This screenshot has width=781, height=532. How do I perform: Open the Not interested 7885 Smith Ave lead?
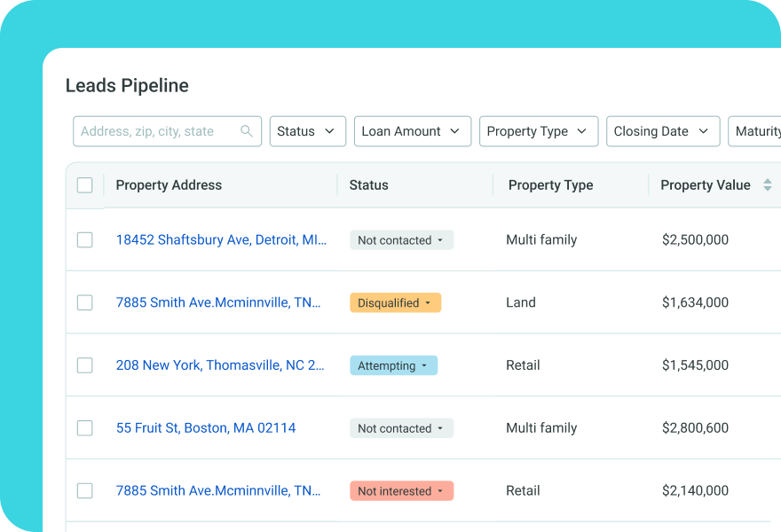click(218, 490)
